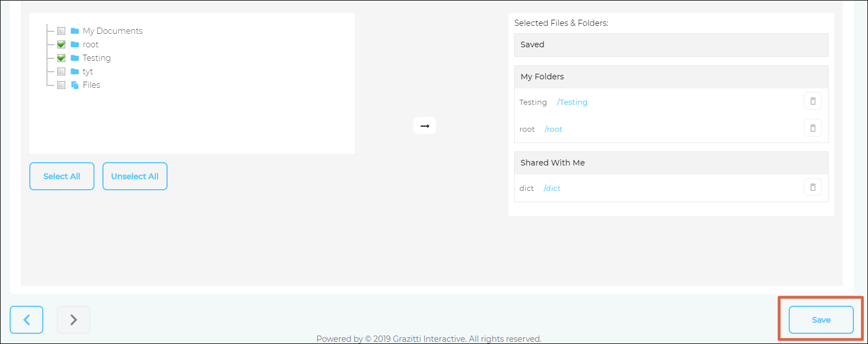Click the right arrow transfer button
Image resolution: width=868 pixels, height=344 pixels.
pos(424,126)
